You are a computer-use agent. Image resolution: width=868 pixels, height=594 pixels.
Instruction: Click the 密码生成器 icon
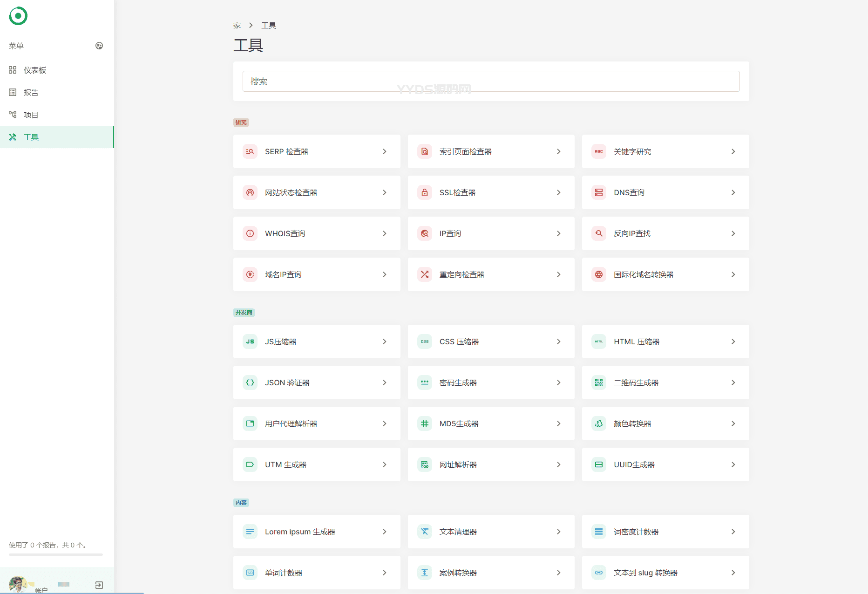[x=425, y=382]
